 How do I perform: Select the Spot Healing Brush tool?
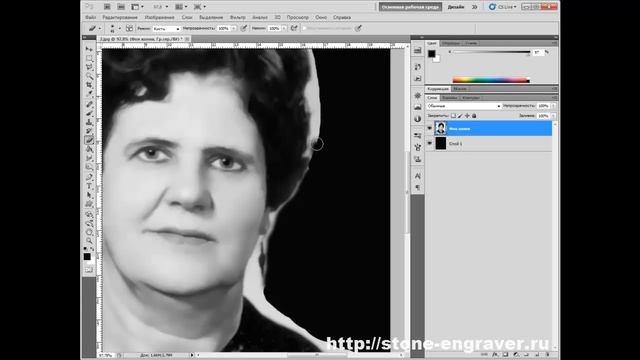click(89, 104)
